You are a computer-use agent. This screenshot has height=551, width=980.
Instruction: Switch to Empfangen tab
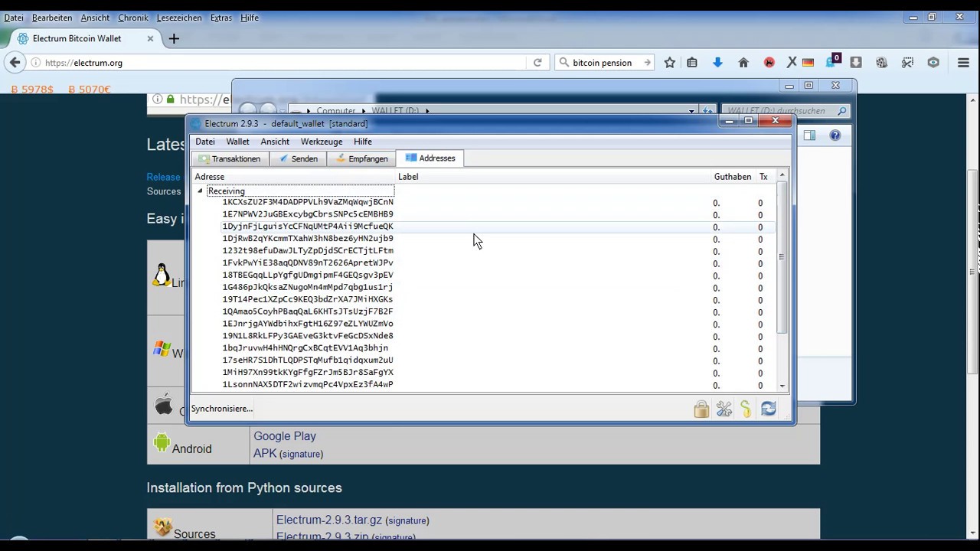pos(362,158)
